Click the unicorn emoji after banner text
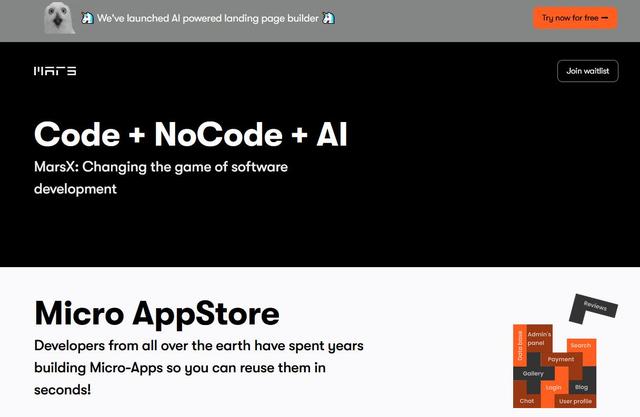The image size is (640, 417). coord(329,18)
